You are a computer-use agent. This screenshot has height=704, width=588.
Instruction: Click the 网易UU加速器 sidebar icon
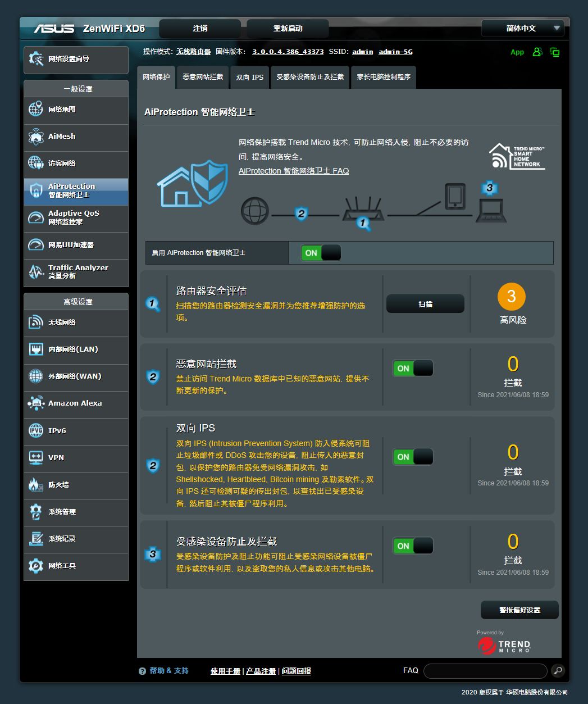click(x=36, y=245)
